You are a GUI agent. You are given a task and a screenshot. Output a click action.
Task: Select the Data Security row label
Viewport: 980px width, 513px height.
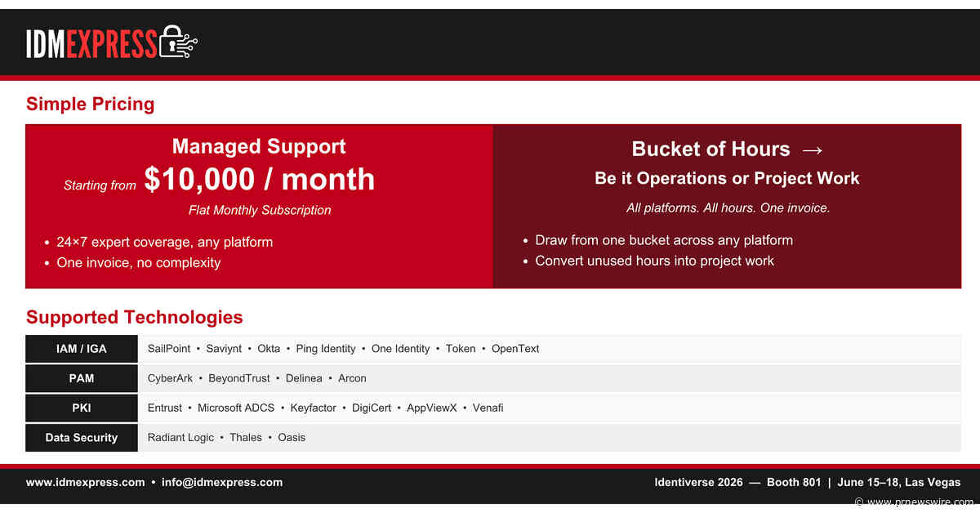pos(81,437)
